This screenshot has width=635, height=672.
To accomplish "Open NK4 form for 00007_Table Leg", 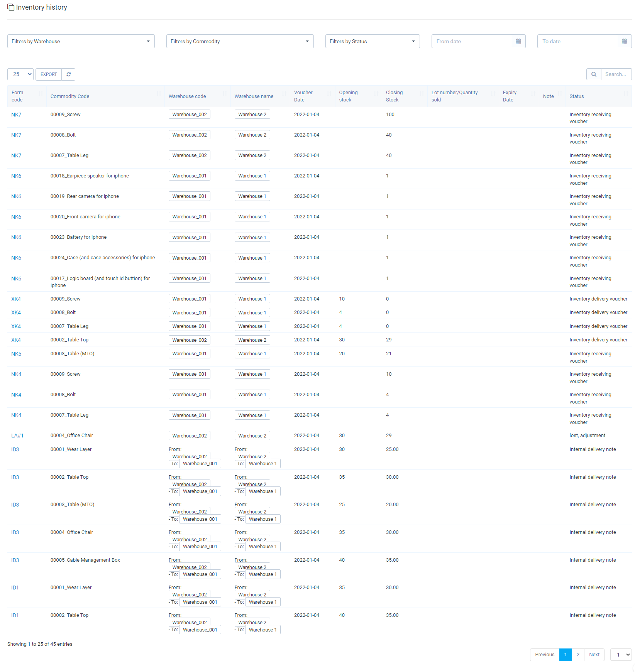I will click(16, 415).
